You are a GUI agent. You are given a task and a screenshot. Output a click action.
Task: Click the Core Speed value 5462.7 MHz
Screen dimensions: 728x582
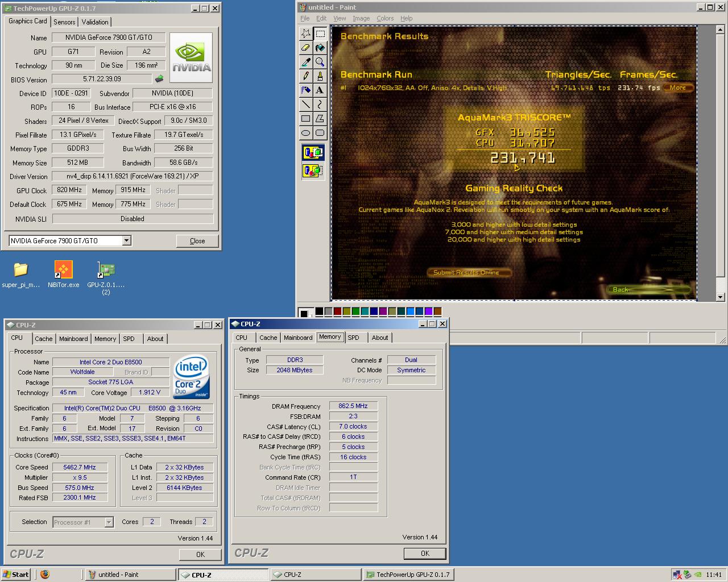point(80,467)
